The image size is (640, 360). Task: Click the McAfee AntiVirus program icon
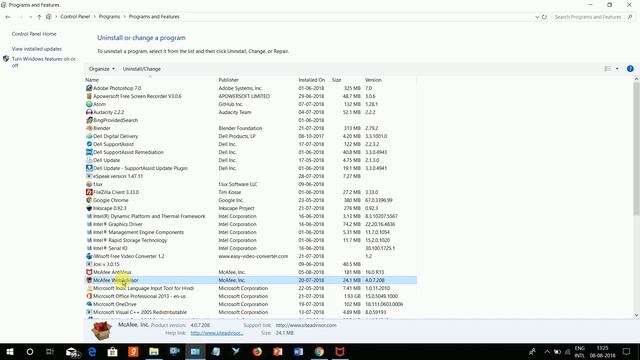(89, 272)
